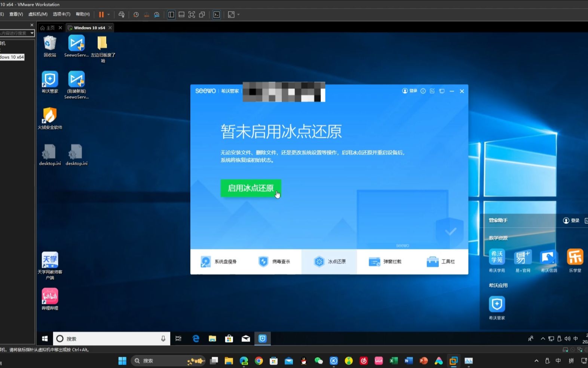
Task: Click the screen icon in the 希沃管家 title bar
Action: [x=442, y=91]
